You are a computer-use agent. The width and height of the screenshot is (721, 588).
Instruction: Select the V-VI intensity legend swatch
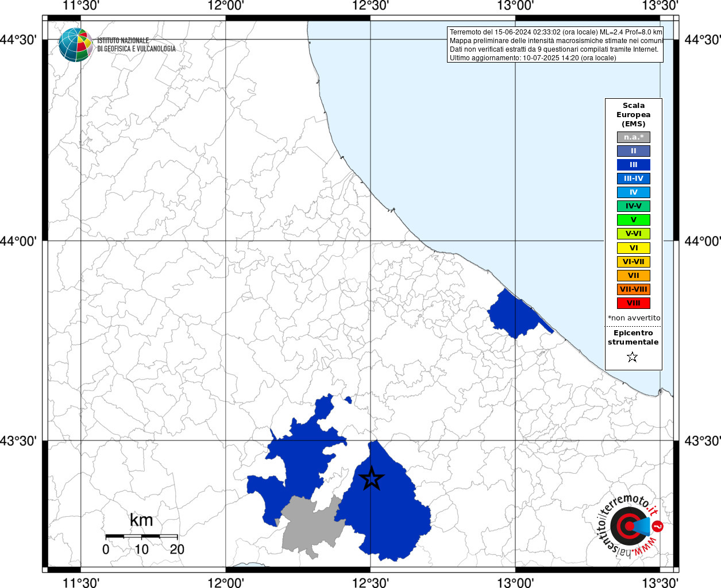pyautogui.click(x=634, y=234)
